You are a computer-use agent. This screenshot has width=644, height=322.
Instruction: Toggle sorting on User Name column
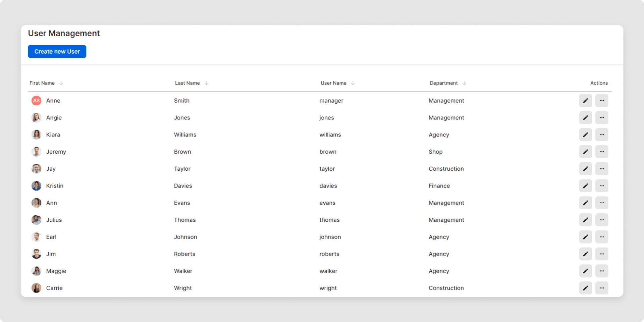pos(353,83)
